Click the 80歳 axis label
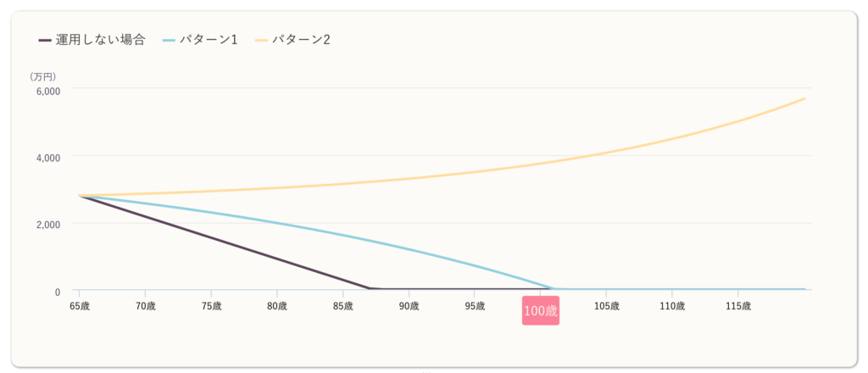 (277, 305)
